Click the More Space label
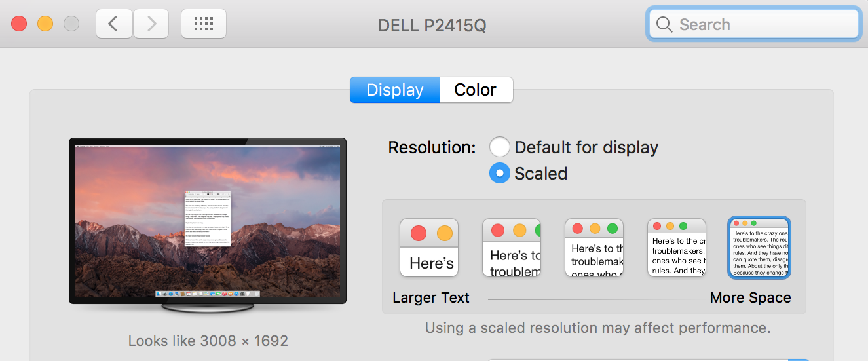The image size is (868, 361). (x=750, y=298)
